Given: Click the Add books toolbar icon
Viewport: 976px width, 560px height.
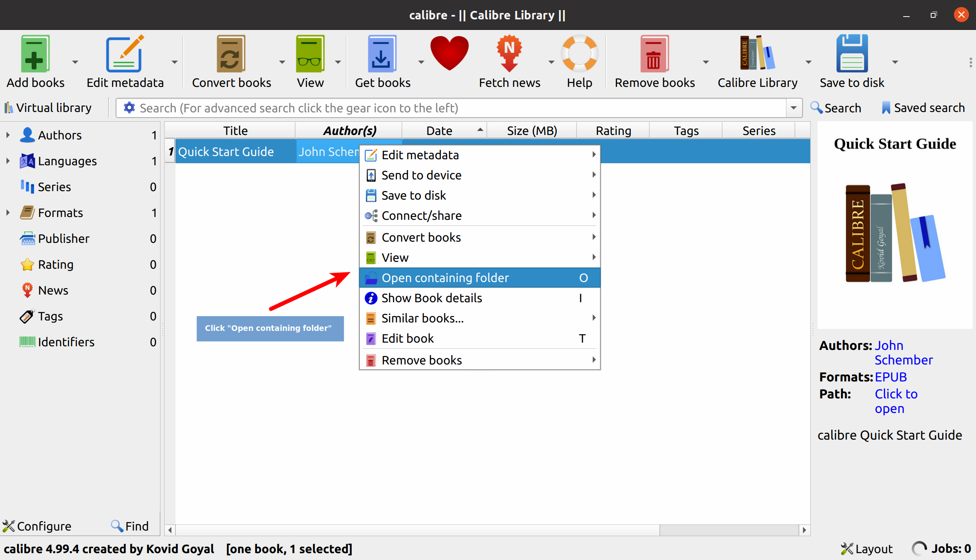Looking at the screenshot, I should pyautogui.click(x=35, y=54).
